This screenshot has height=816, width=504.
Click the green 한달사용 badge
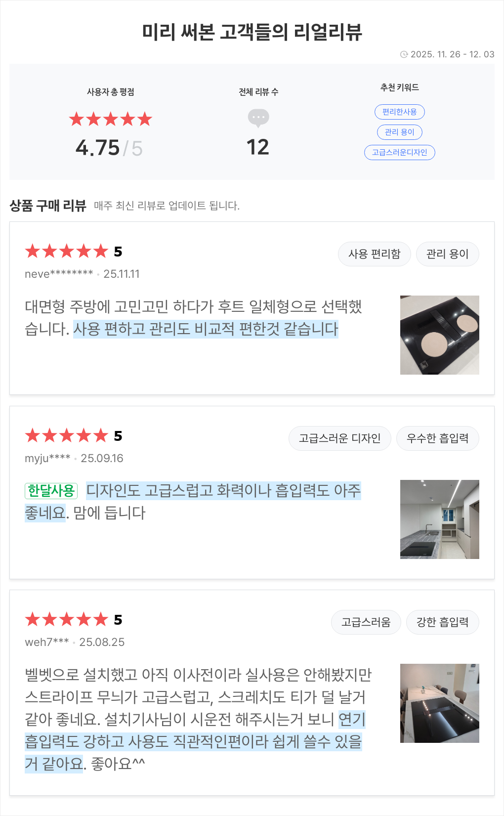51,491
